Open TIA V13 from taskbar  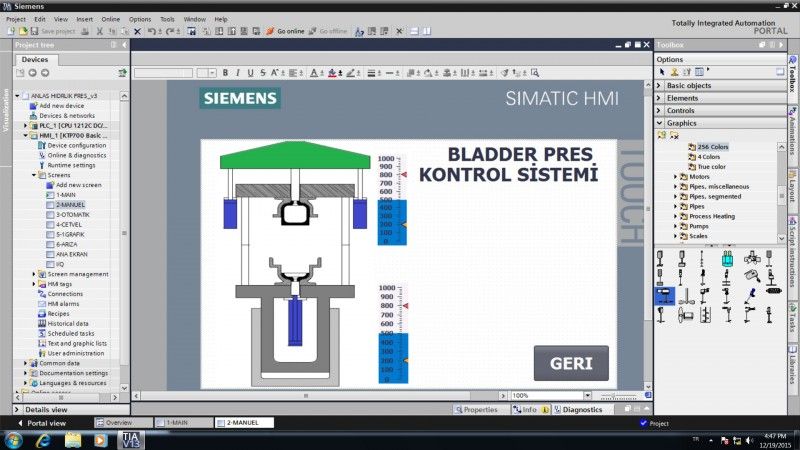pyautogui.click(x=131, y=439)
